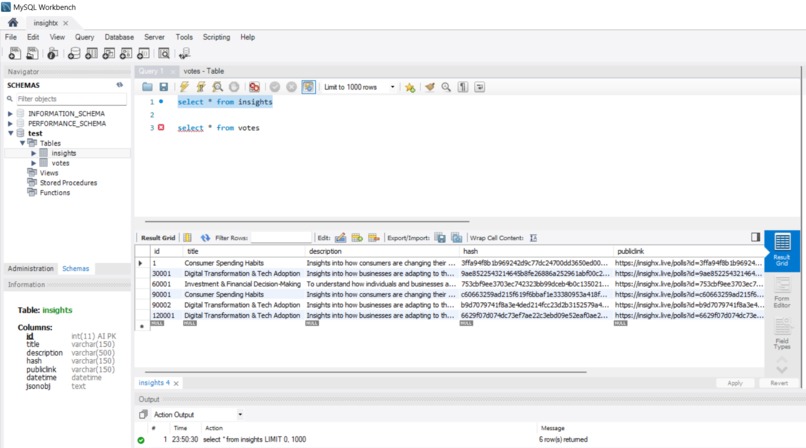Image resolution: width=806 pixels, height=448 pixels.
Task: Create new stored procedure toolbar icon
Action: (x=126, y=53)
